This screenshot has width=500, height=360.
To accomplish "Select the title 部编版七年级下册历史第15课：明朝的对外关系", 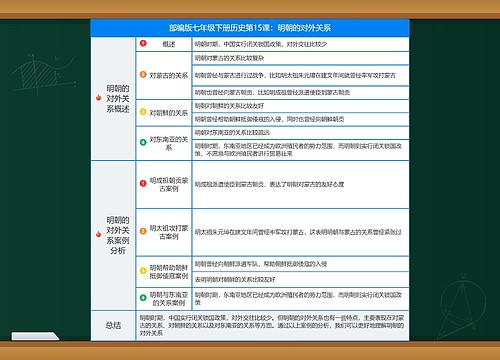I will 250,28.
